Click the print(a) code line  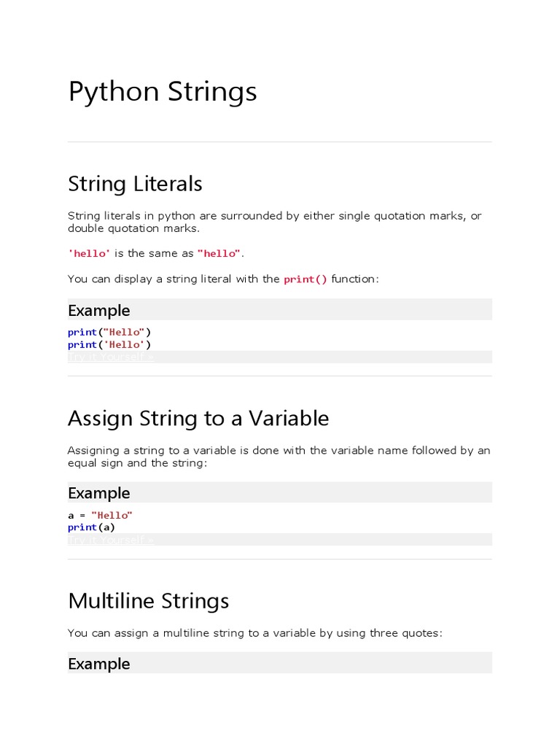click(x=91, y=527)
